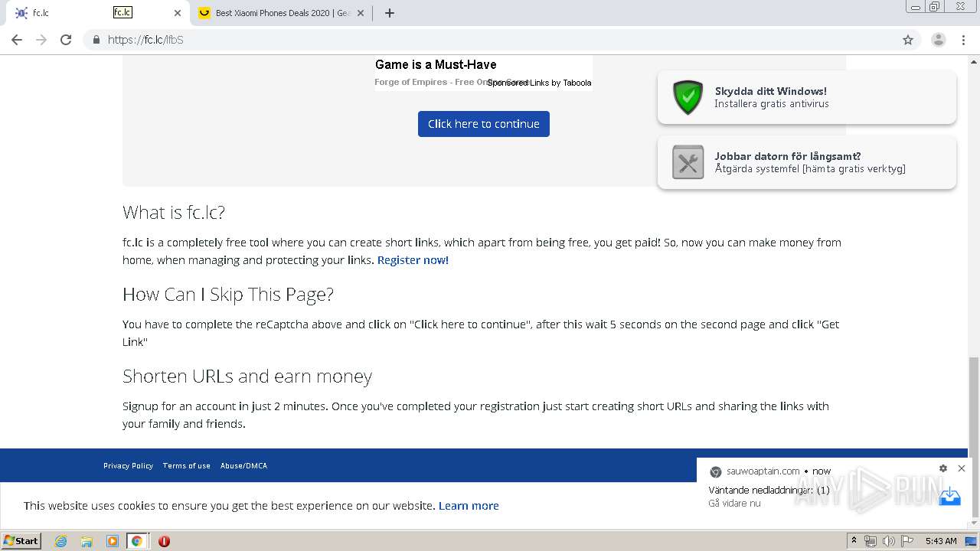Click the user profile avatar icon
980x551 pixels.
(938, 40)
